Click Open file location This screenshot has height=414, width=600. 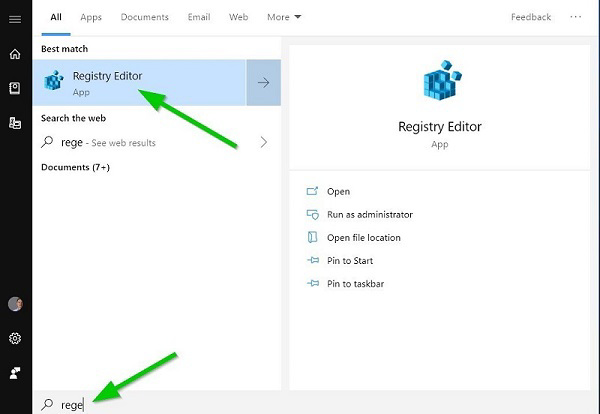point(363,237)
